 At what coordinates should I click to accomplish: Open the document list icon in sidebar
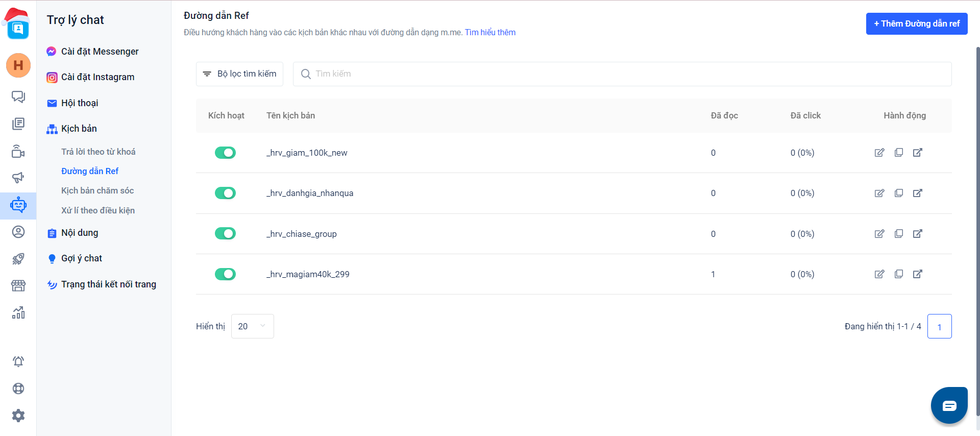18,124
